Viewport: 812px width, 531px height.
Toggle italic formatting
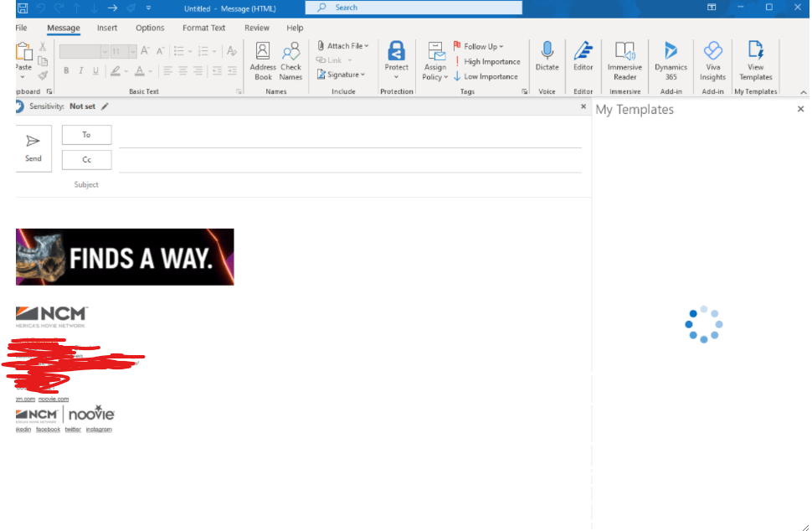point(81,70)
